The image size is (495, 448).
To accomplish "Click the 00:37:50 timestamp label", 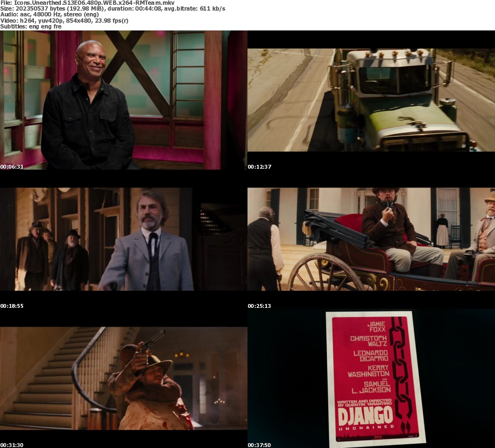I will point(260,445).
